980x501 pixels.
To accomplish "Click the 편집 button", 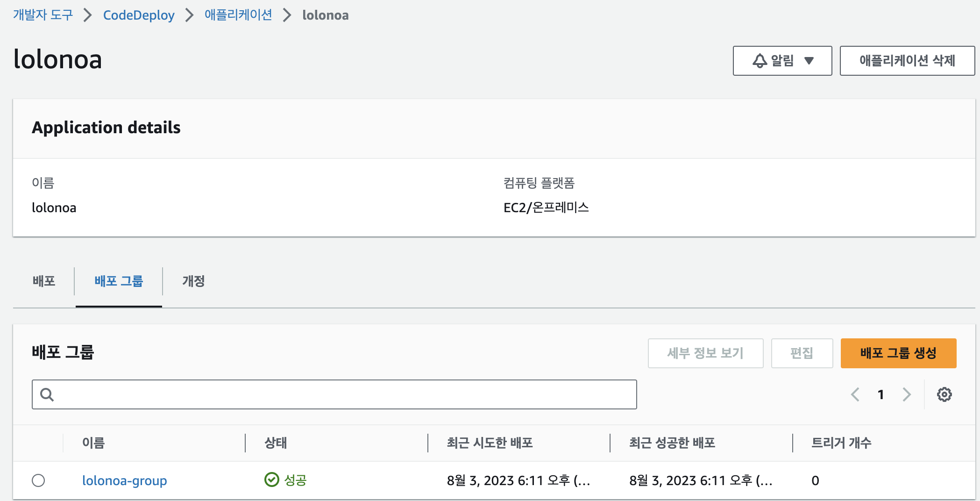I will click(x=802, y=353).
